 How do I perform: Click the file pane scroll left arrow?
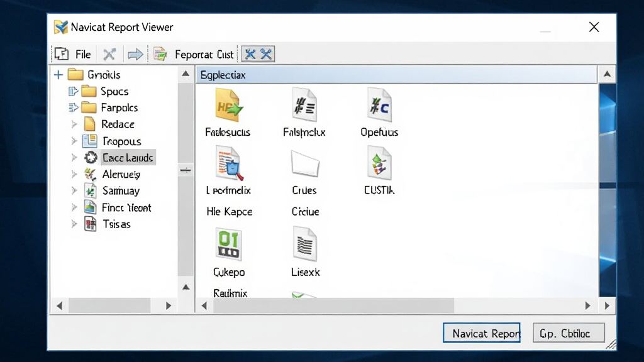[x=204, y=306]
